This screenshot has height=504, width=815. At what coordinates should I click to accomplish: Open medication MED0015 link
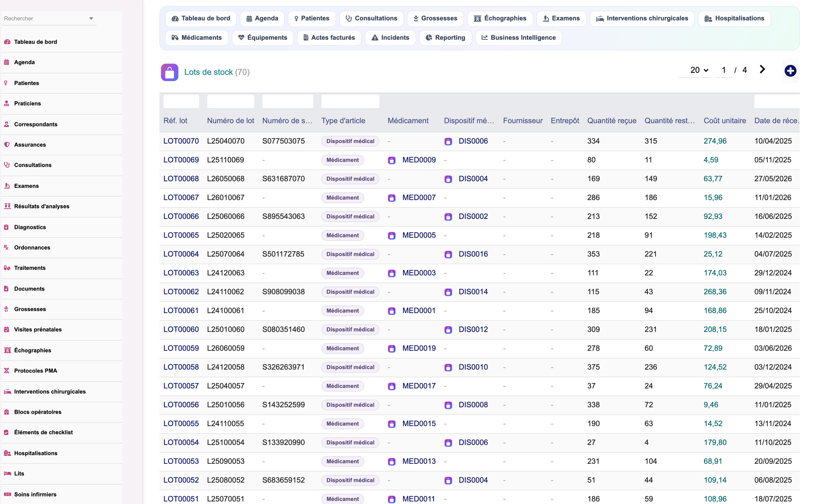[x=419, y=424]
